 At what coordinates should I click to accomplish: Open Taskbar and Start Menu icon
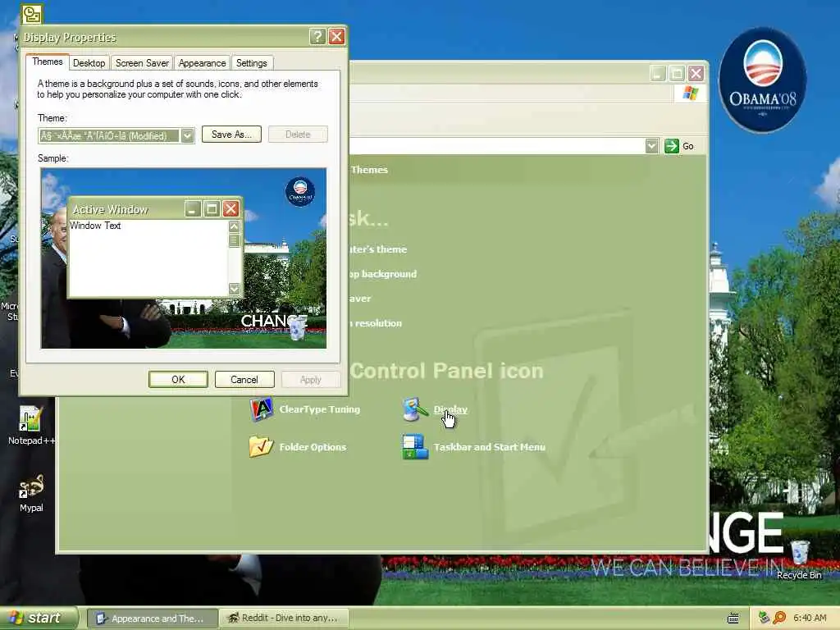[x=415, y=447]
